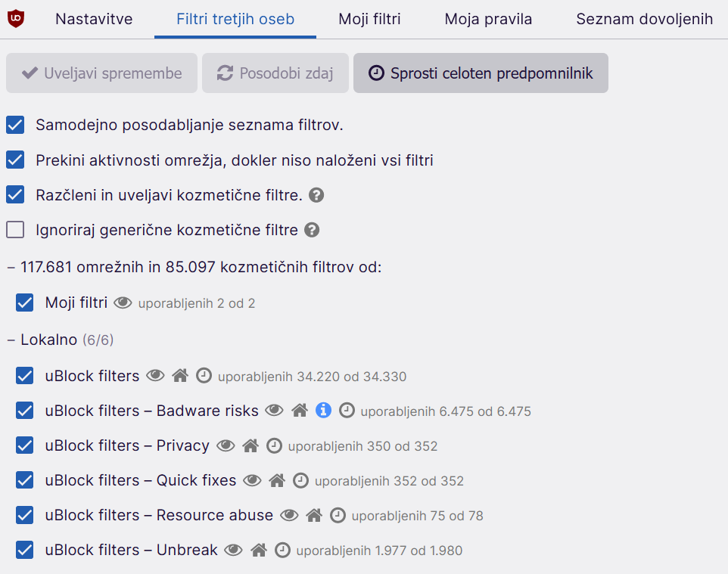The width and height of the screenshot is (728, 574).
Task: Click the Posodobi zdaj button
Action: [x=275, y=73]
